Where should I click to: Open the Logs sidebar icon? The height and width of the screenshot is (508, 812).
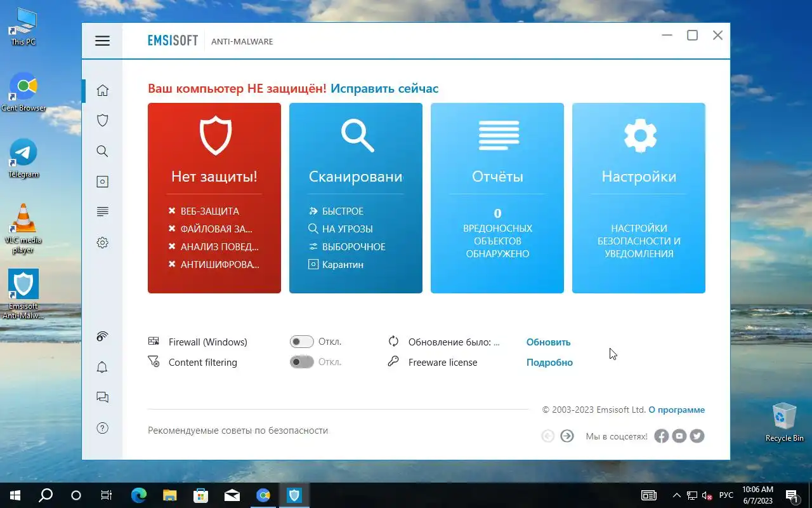tap(102, 211)
